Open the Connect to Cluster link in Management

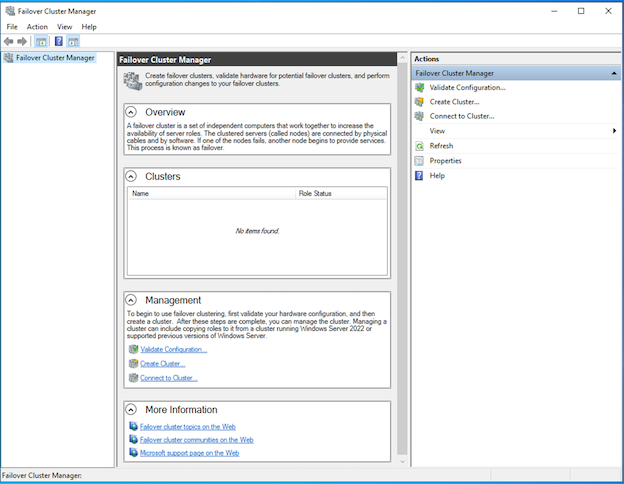click(x=169, y=378)
